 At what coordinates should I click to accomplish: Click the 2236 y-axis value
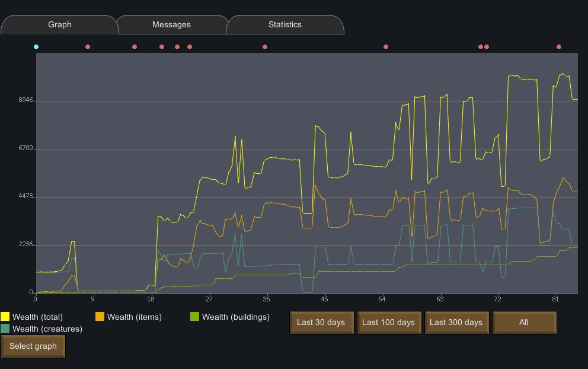click(x=25, y=244)
